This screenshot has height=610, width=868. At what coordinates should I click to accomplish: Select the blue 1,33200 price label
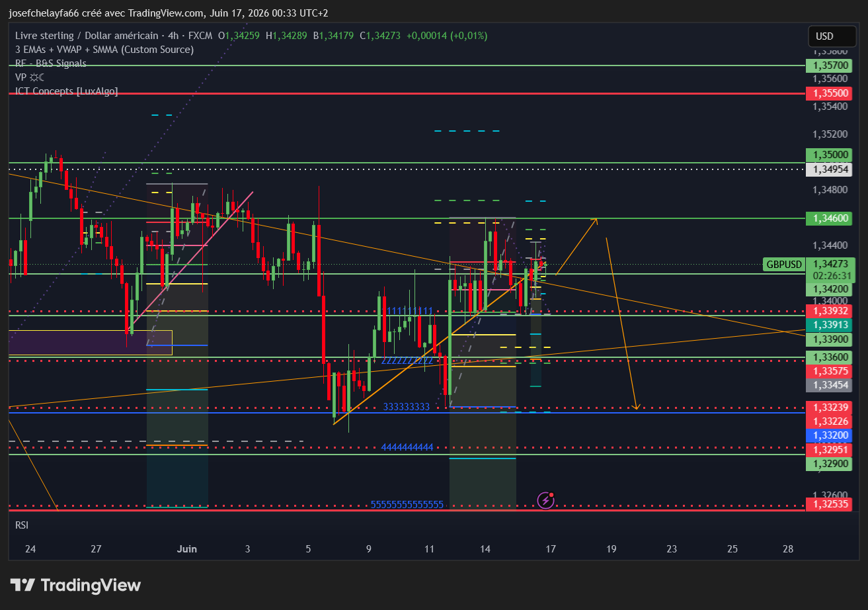point(828,435)
